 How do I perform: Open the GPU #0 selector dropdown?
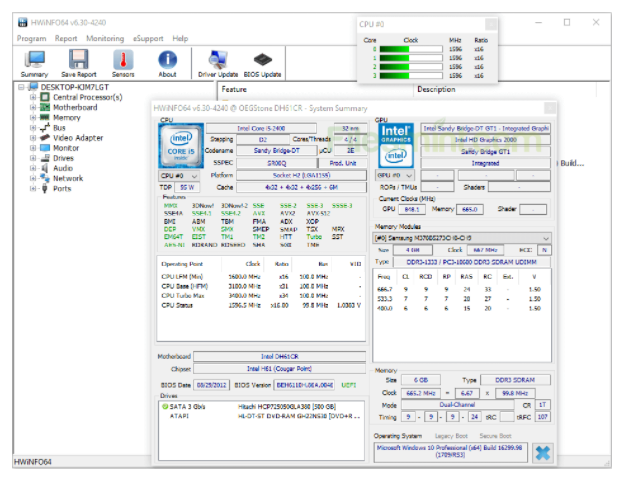pos(395,175)
